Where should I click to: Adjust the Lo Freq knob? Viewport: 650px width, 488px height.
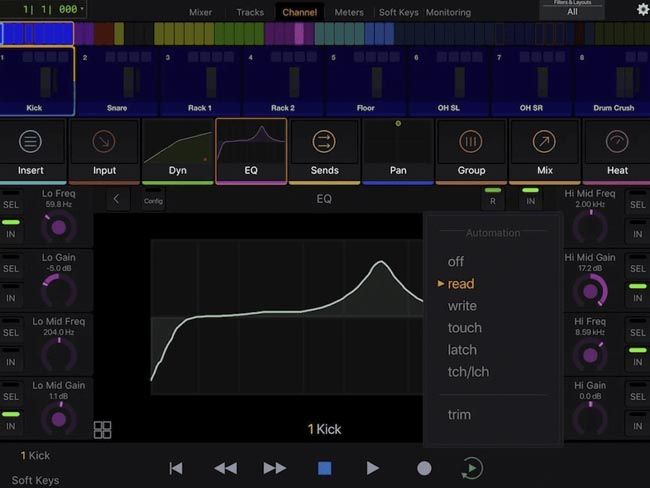[x=59, y=227]
